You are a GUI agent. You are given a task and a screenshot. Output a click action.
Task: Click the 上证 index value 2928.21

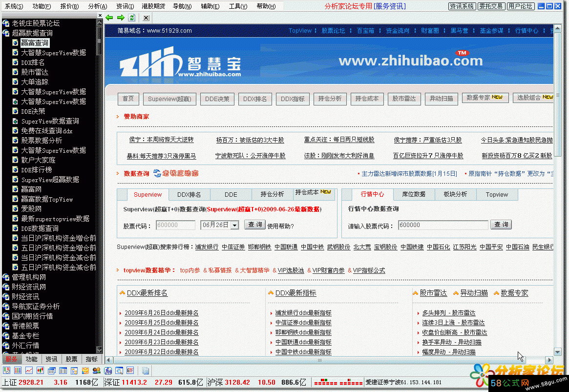pyautogui.click(x=31, y=383)
